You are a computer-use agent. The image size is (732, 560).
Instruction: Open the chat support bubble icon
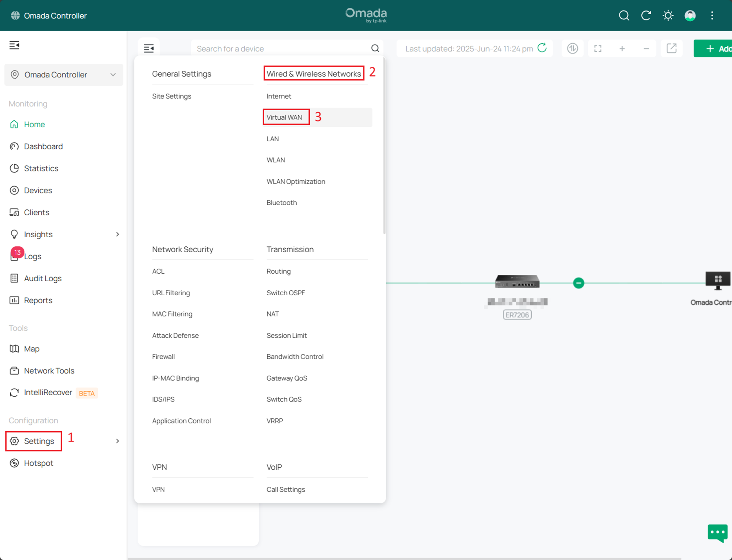pos(717,533)
